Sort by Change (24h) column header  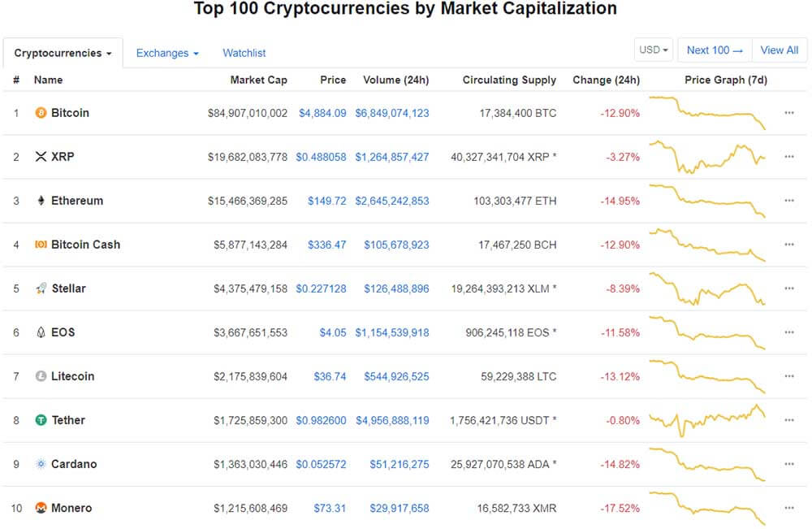(x=606, y=80)
